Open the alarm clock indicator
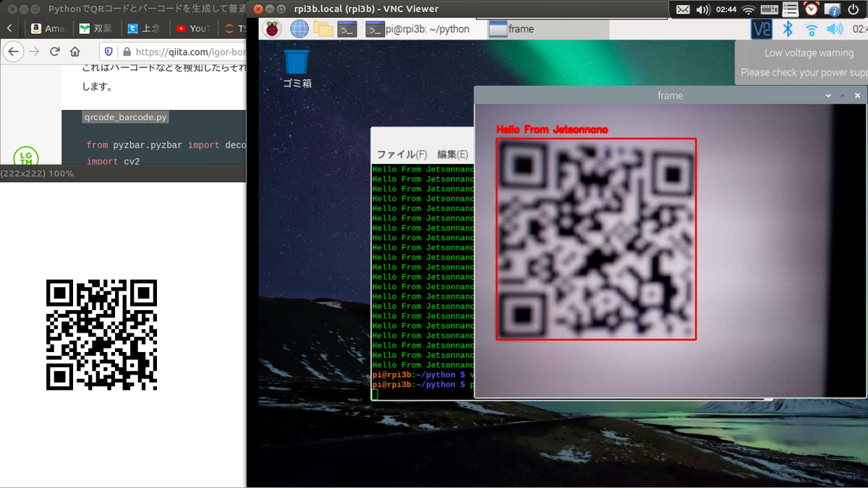Image resolution: width=868 pixels, height=488 pixels. click(812, 9)
